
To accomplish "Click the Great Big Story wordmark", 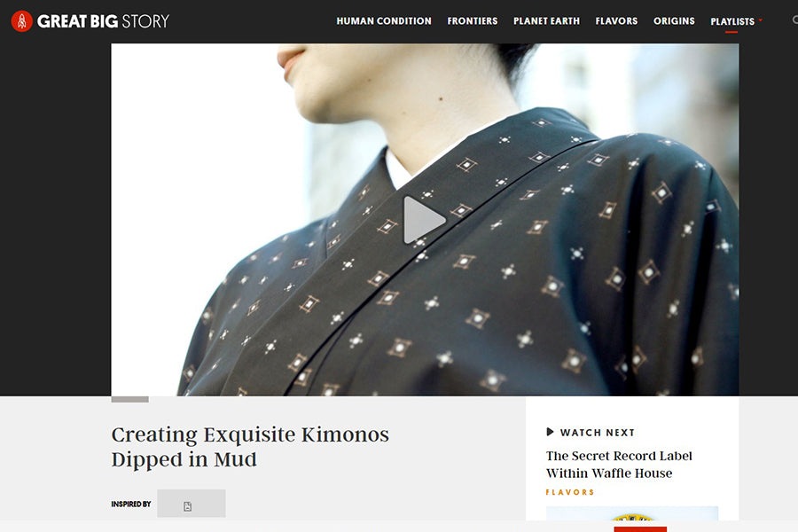I will 104,21.
